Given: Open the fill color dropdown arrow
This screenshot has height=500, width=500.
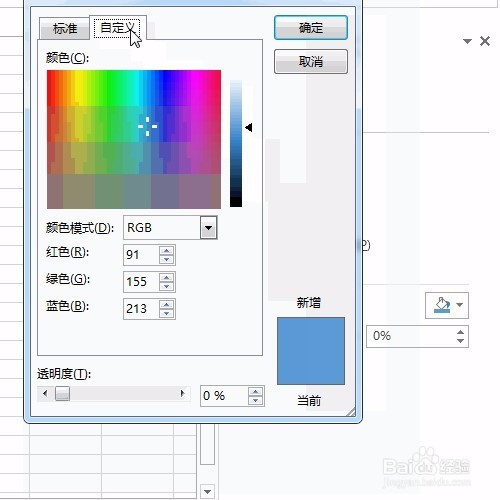Looking at the screenshot, I should pyautogui.click(x=460, y=305).
